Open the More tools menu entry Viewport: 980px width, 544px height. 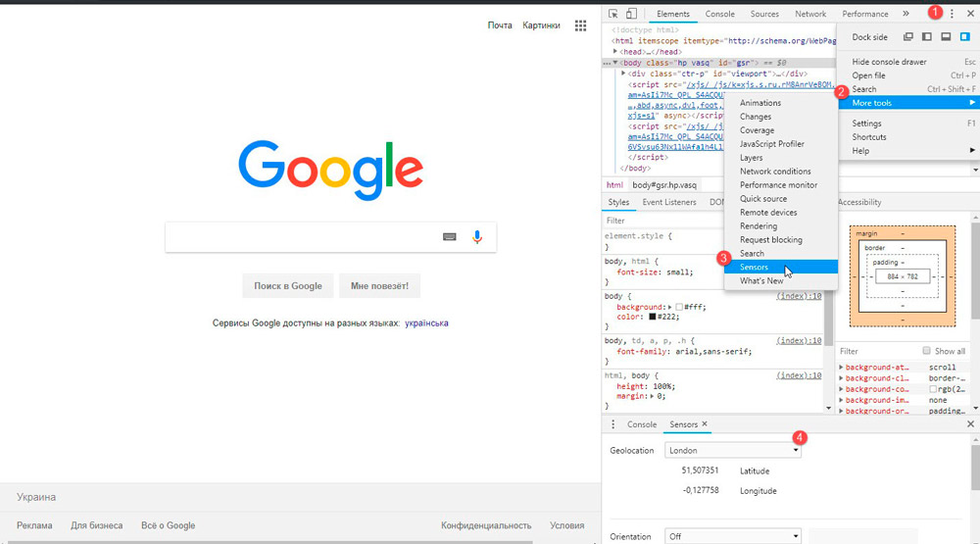coord(909,103)
